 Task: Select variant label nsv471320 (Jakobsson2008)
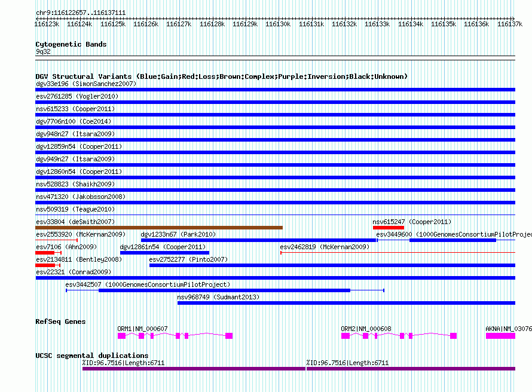pos(81,197)
